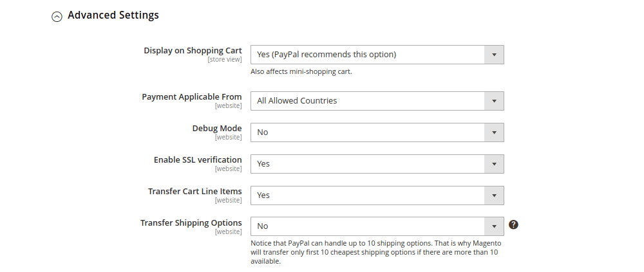Click the help icon beside Transfer Shipping Options
The height and width of the screenshot is (272, 644).
[513, 224]
